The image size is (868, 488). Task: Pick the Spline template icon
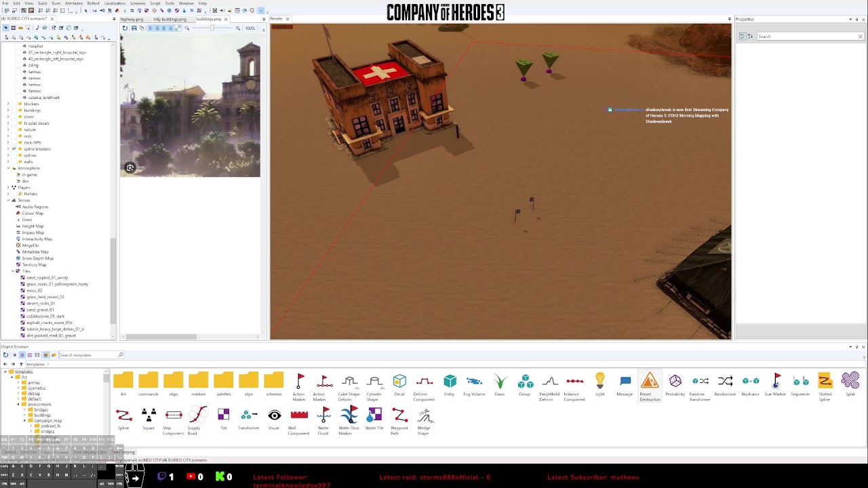[123, 415]
